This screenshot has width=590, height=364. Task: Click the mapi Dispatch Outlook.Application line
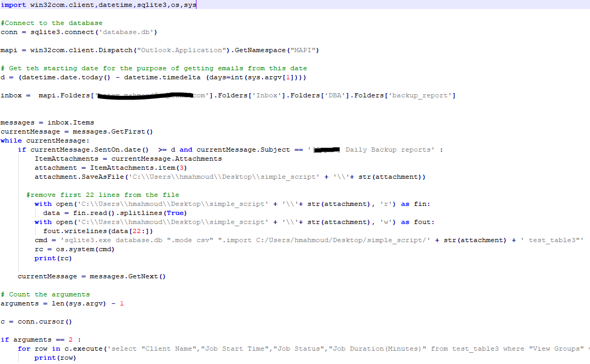pos(160,50)
